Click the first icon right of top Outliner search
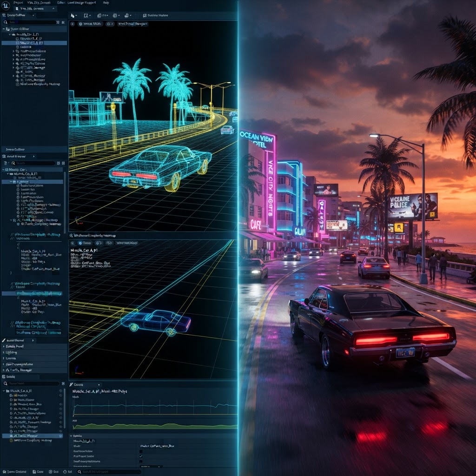 point(58,22)
